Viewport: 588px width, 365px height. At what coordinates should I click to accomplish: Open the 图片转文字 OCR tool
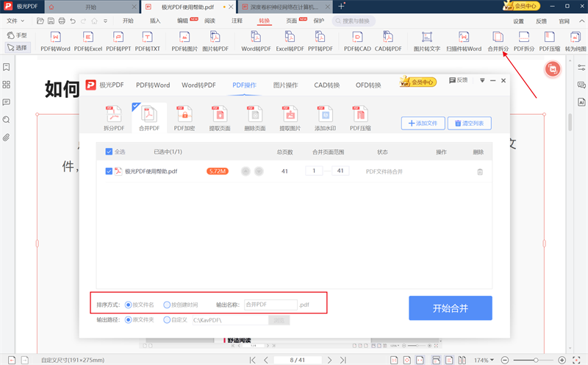pyautogui.click(x=427, y=42)
